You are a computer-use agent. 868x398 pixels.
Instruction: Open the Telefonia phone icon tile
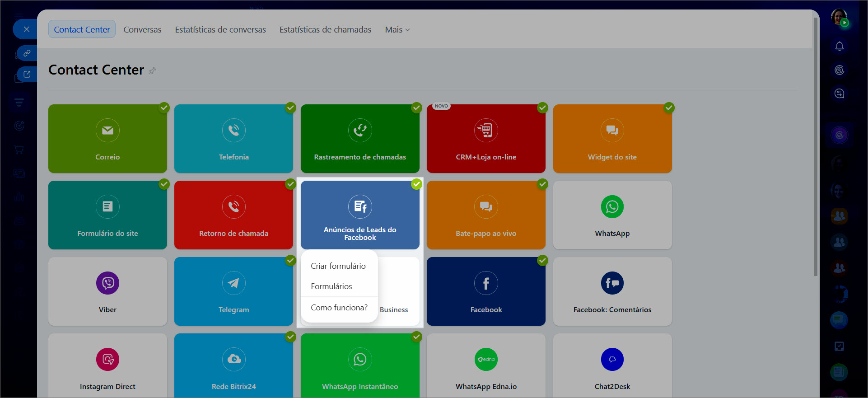click(x=233, y=130)
